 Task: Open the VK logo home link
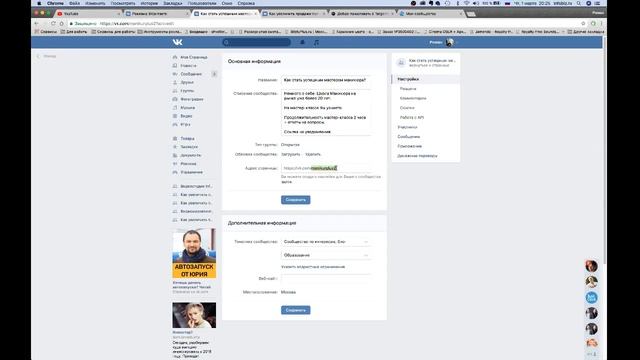(x=178, y=42)
